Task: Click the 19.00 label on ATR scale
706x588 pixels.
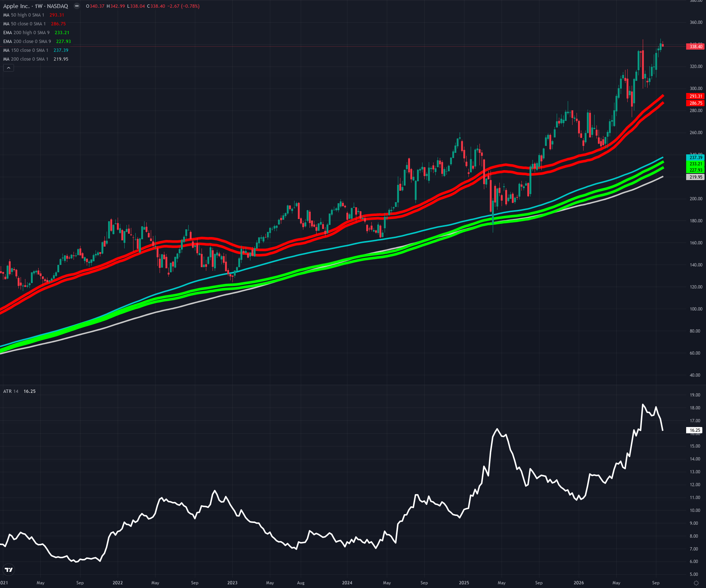Action: pyautogui.click(x=695, y=395)
